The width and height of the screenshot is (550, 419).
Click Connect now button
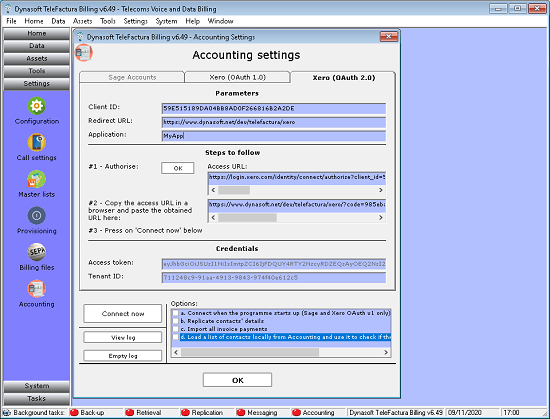click(x=123, y=313)
